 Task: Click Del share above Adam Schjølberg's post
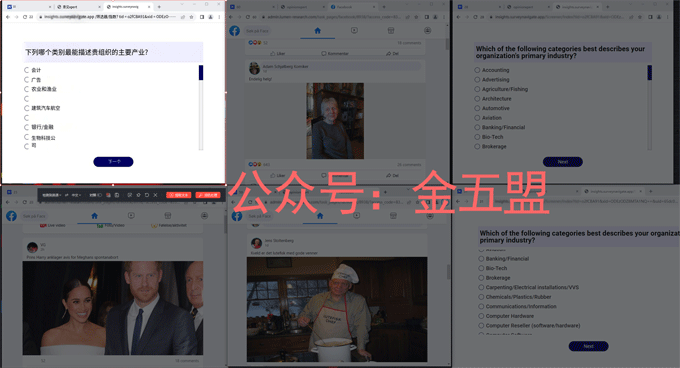pos(392,53)
